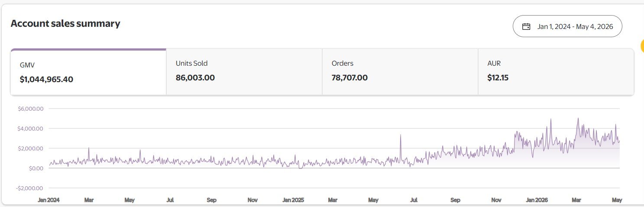
Task: Click the 86,003.00 units sold value
Action: point(195,78)
